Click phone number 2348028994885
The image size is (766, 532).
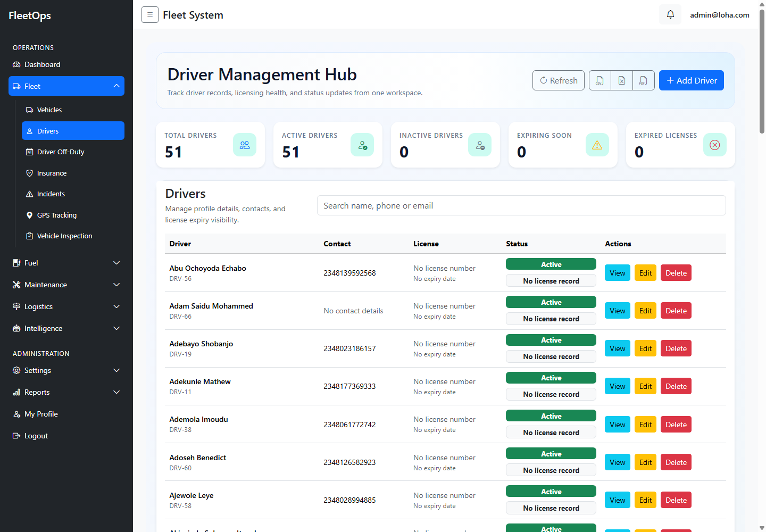click(349, 500)
